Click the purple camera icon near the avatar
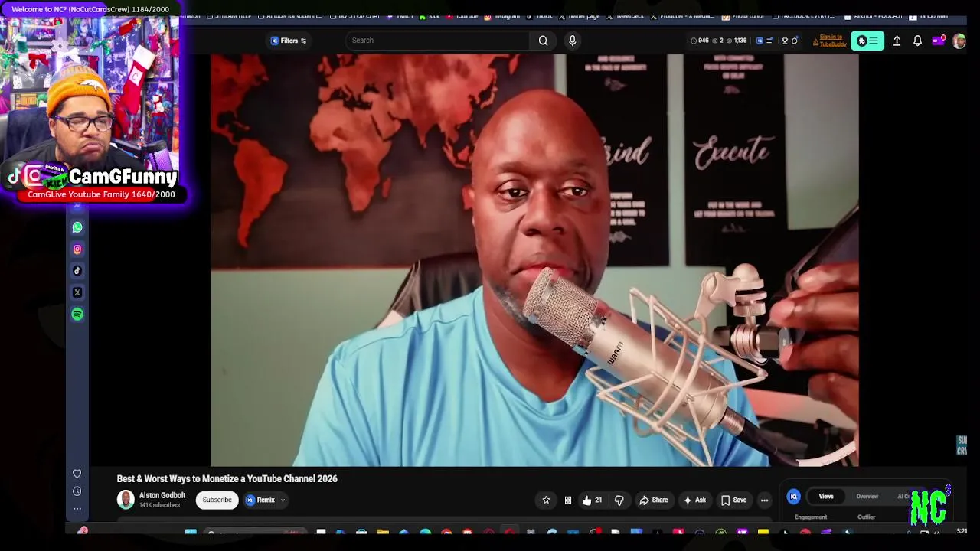The image size is (980, 551). [x=938, y=41]
